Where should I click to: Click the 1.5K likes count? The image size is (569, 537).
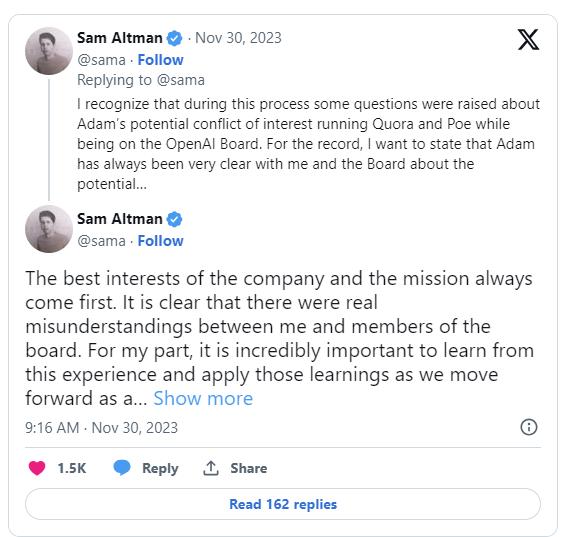pyautogui.click(x=71, y=468)
